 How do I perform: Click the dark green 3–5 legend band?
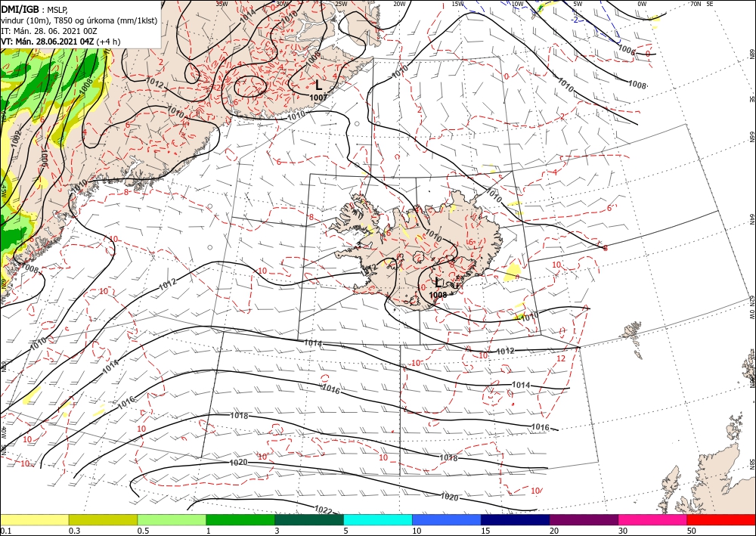(x=309, y=519)
